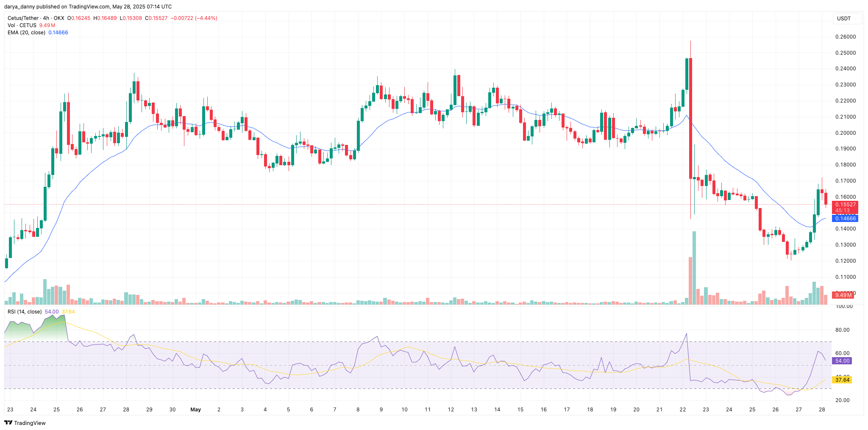The width and height of the screenshot is (868, 430).
Task: Select the EMA (20, close) indicator legend
Action: coord(26,33)
